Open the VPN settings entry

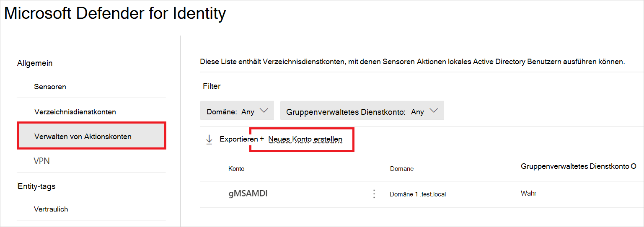[42, 161]
